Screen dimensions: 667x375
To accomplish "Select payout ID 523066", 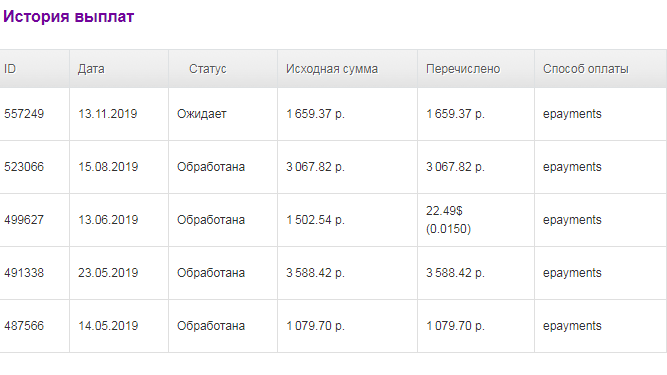I will 24,167.
